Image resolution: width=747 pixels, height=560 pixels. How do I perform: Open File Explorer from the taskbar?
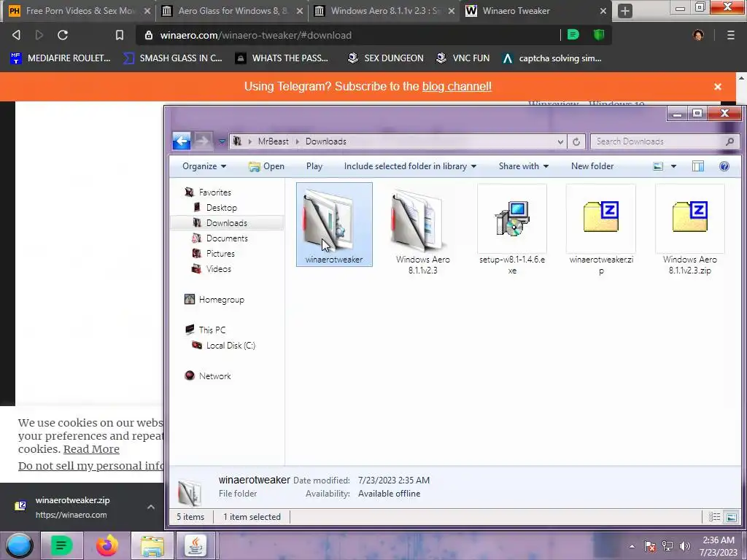[x=152, y=545]
